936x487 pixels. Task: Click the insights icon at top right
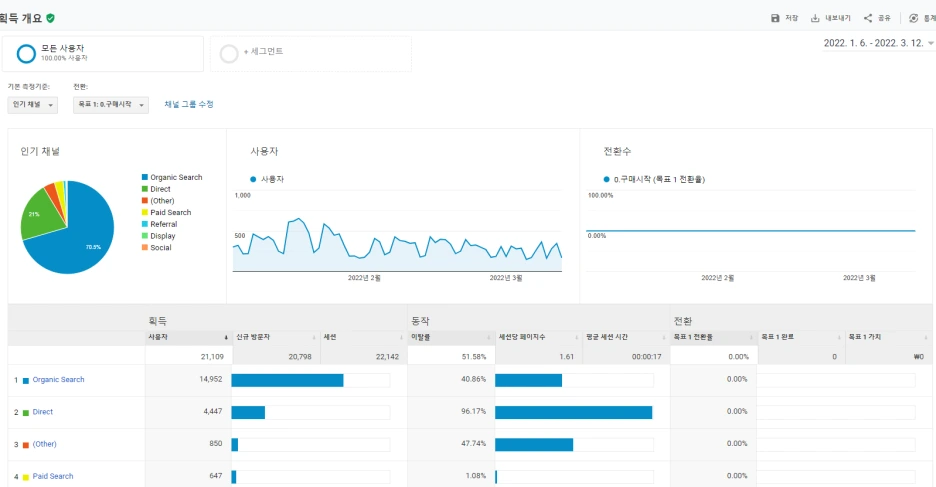(x=913, y=18)
